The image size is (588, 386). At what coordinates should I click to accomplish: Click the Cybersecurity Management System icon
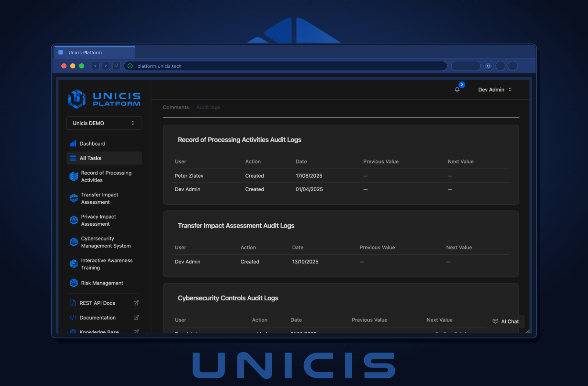pyautogui.click(x=74, y=242)
